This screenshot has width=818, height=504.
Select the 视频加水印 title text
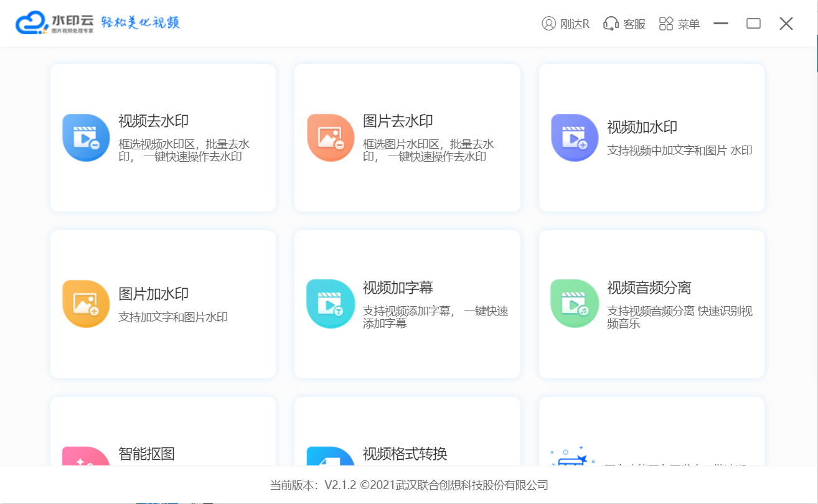[642, 128]
